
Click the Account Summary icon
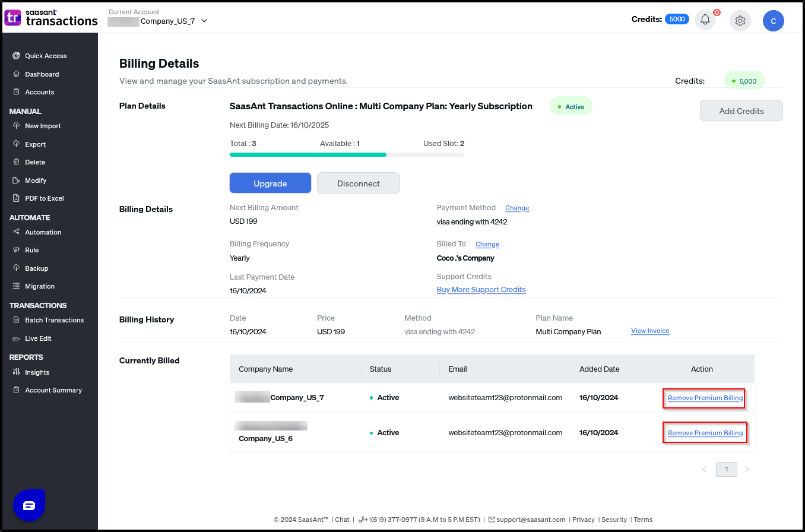click(16, 390)
